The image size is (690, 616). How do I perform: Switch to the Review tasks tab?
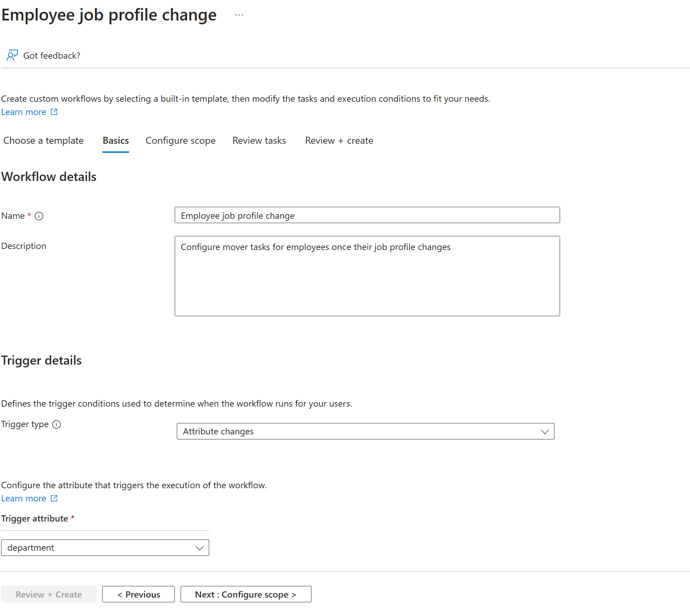point(260,141)
